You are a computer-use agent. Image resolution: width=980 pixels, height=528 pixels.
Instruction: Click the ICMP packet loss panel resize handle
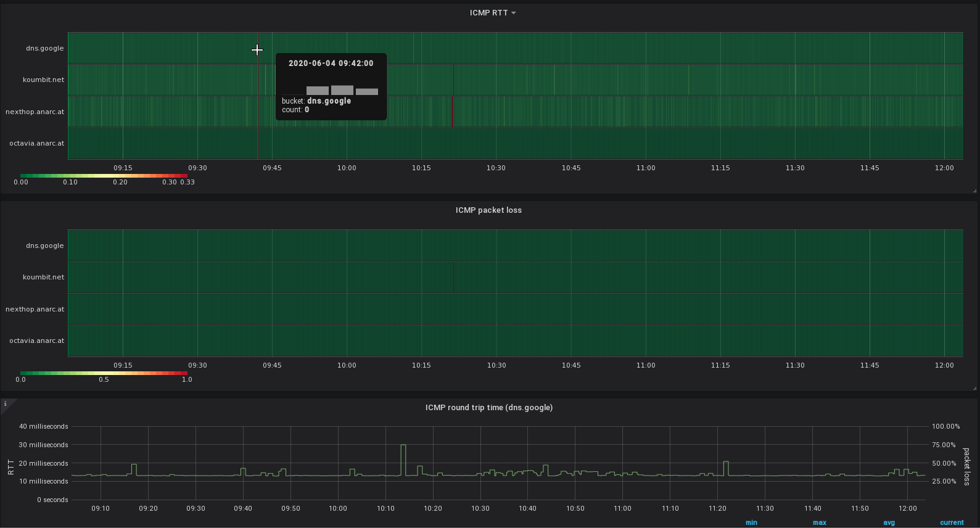974,388
